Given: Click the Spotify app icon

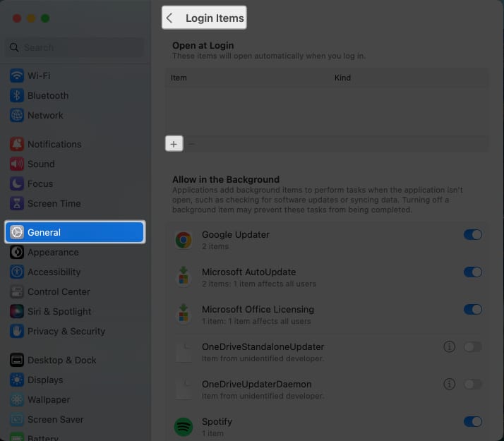Looking at the screenshot, I should point(184,427).
